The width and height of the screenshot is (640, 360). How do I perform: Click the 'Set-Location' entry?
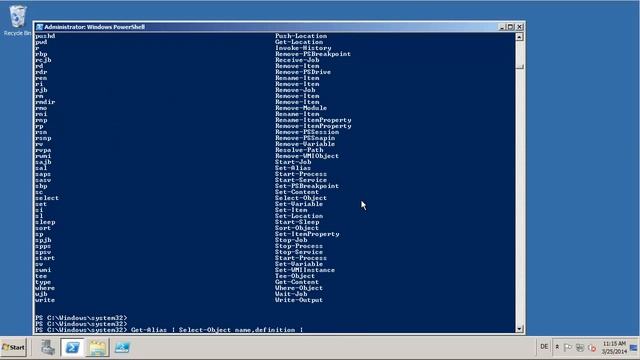tap(299, 216)
